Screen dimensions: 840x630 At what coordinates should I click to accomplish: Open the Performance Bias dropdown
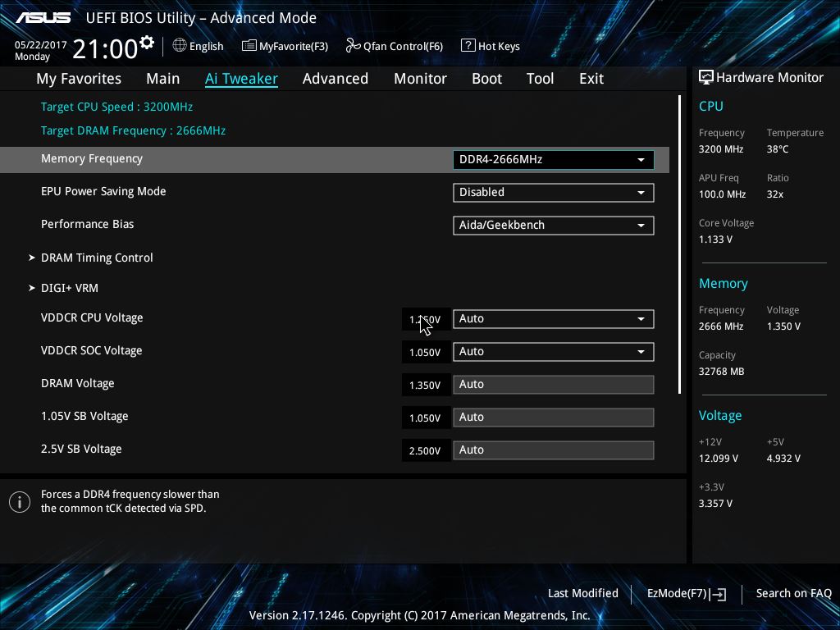pos(553,225)
